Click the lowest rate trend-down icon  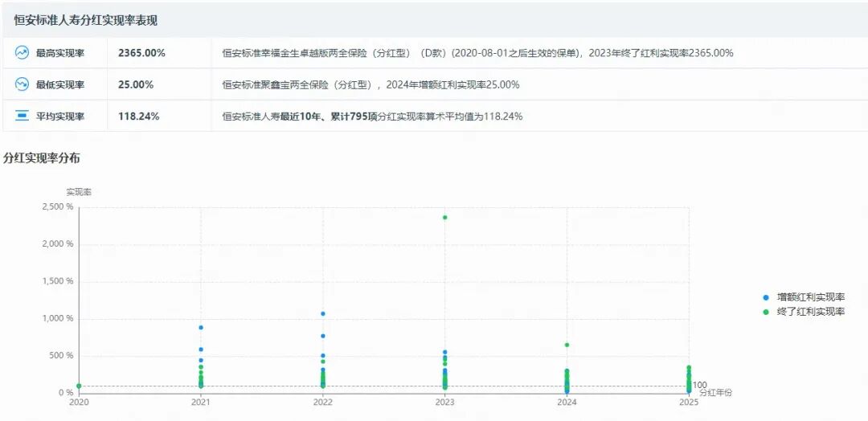pos(22,84)
